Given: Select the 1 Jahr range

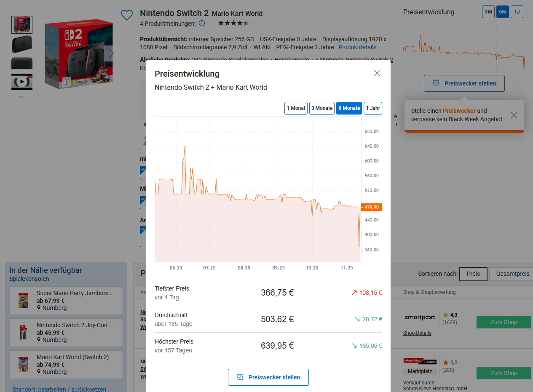Looking at the screenshot, I should 373,108.
